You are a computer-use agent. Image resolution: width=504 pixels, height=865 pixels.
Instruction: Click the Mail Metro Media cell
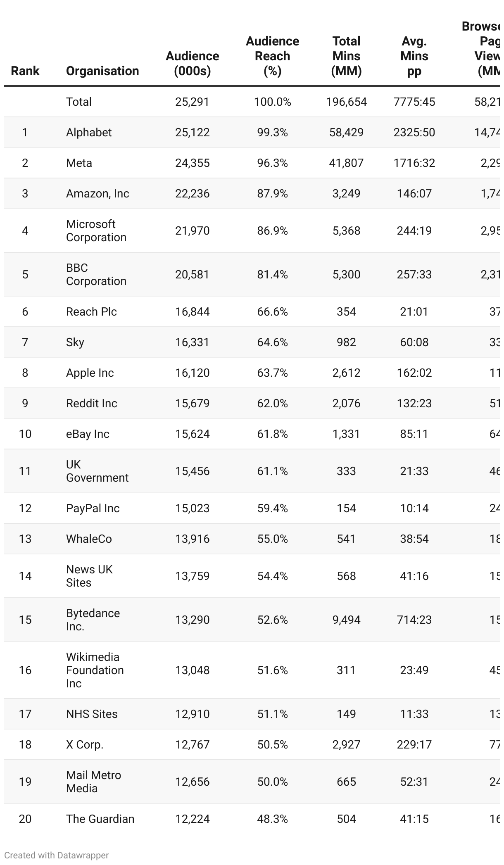[93, 782]
